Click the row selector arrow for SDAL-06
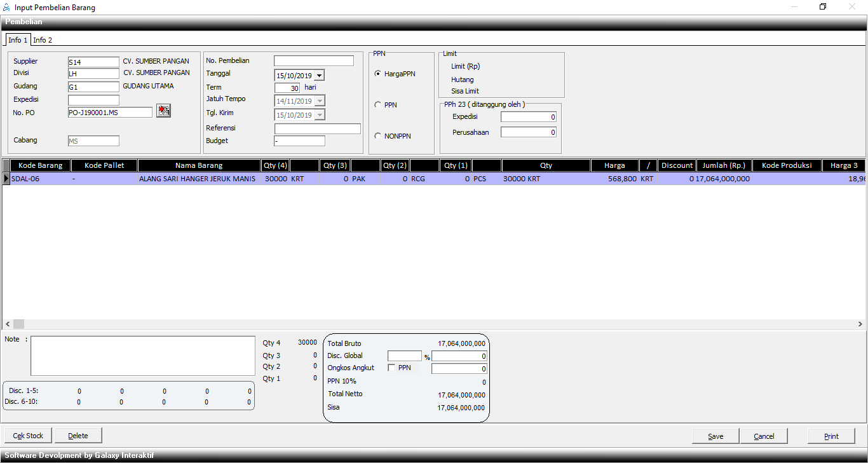Viewport: 868px width, 463px height. (6, 179)
